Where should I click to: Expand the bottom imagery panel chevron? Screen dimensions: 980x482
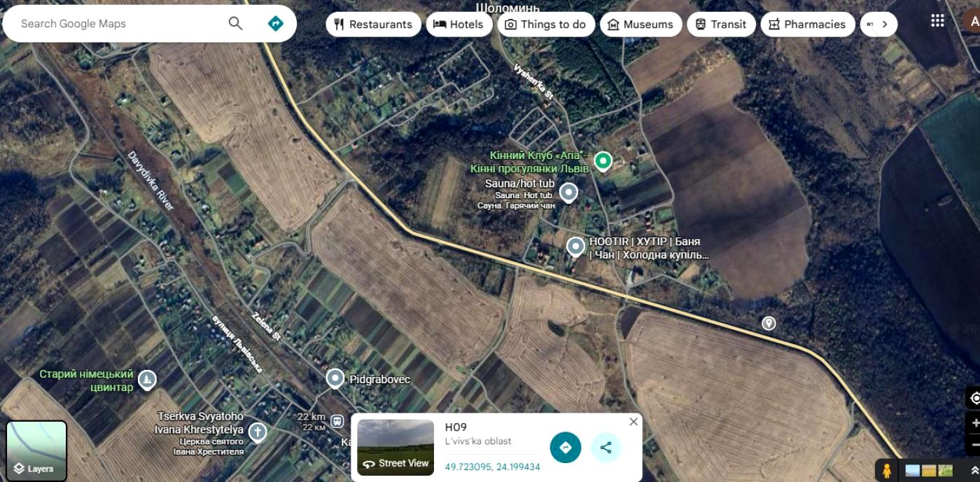[974, 470]
